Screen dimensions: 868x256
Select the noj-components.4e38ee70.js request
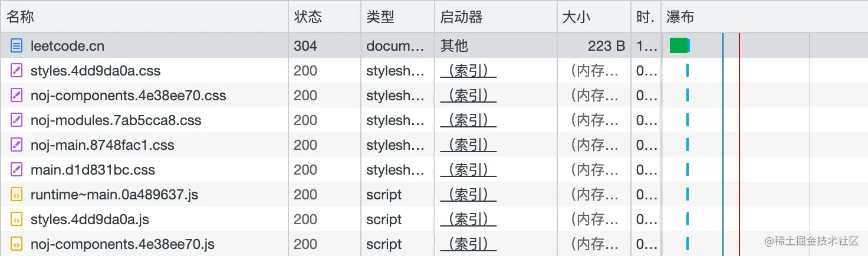434,244
